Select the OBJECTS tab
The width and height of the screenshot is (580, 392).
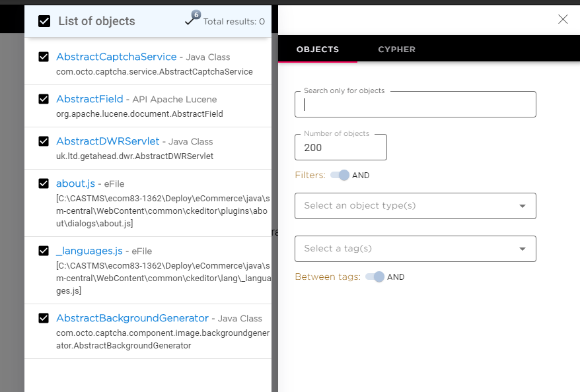tap(317, 49)
